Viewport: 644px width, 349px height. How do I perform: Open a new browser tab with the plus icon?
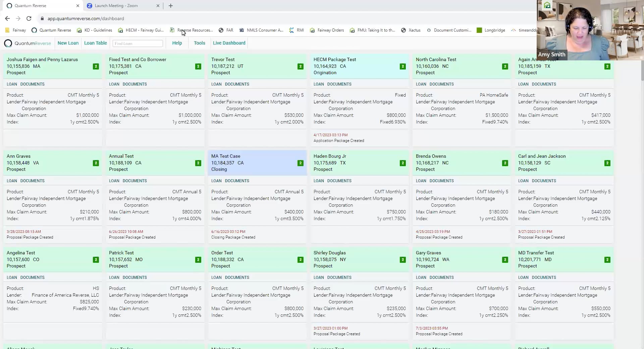coord(170,6)
